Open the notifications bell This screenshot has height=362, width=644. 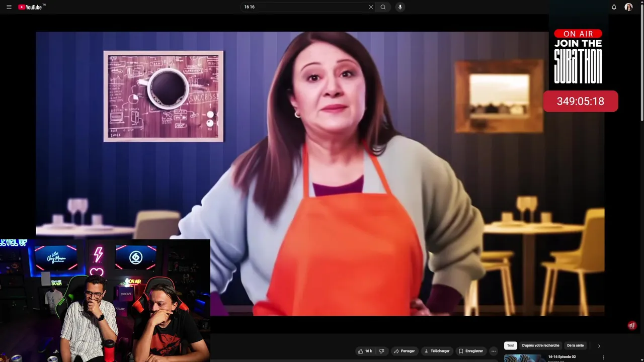pyautogui.click(x=614, y=7)
